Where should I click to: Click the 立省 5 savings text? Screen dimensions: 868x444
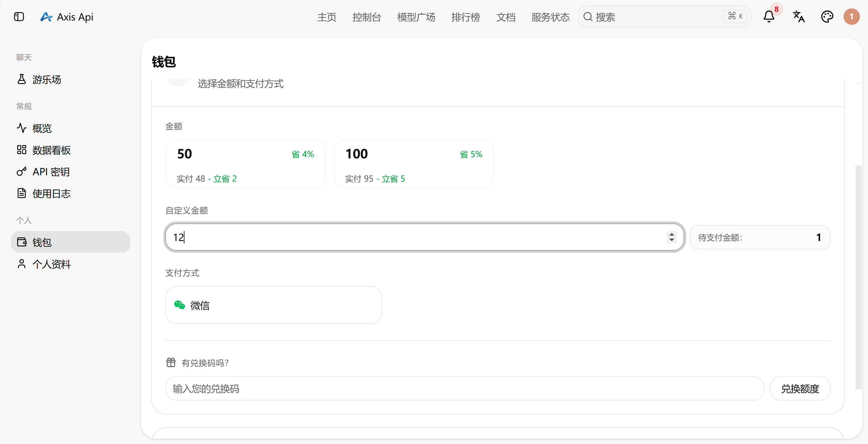[x=393, y=178]
